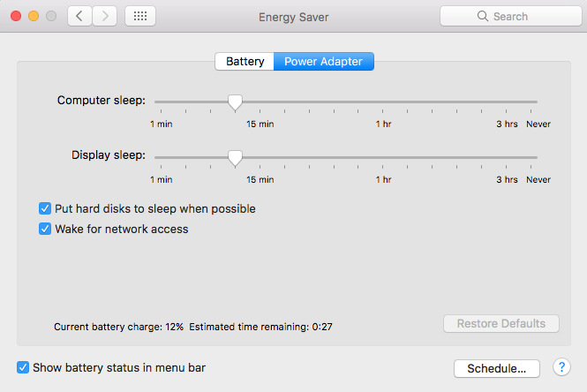Click the Computer sleep slider thumb
Viewport: 587px width, 392px height.
pyautogui.click(x=235, y=102)
